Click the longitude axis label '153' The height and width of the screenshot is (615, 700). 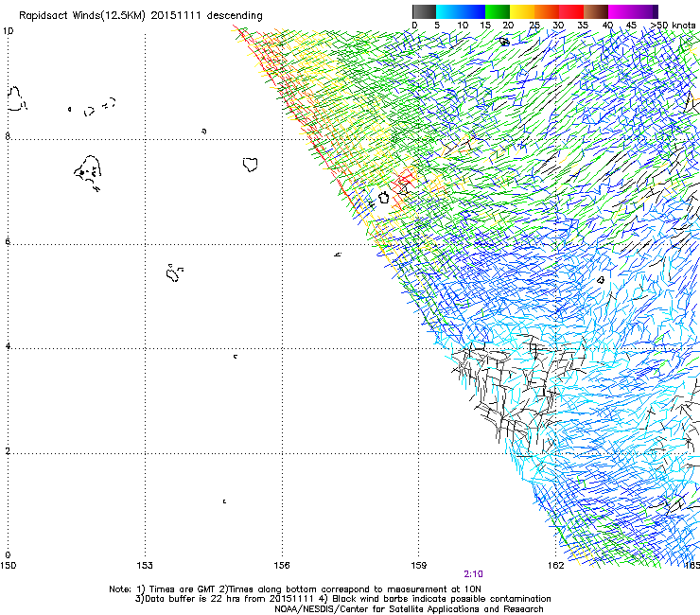coord(145,566)
